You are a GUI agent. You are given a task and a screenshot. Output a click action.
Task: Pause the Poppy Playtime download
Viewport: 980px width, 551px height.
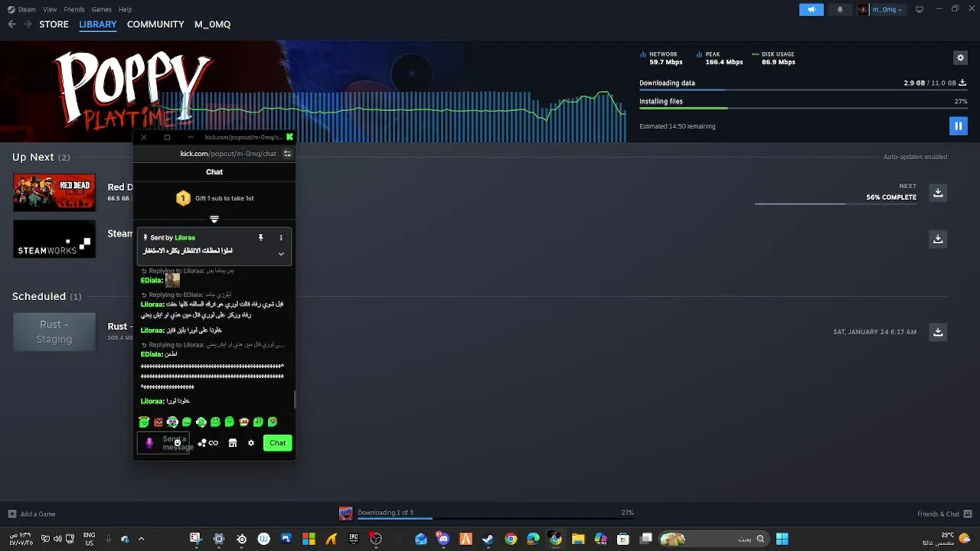point(958,126)
